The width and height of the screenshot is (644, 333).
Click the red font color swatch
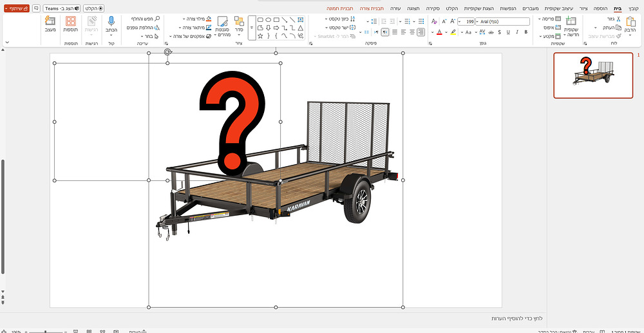pyautogui.click(x=439, y=32)
